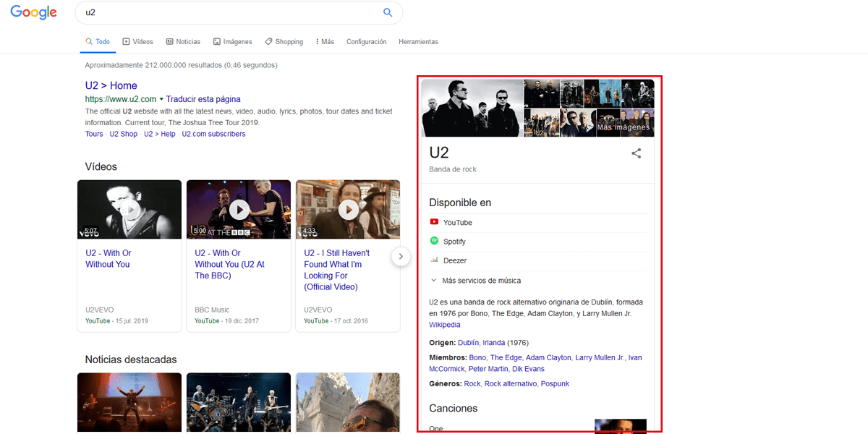Viewport: 868px width, 434px height.
Task: Open second Noticias destacadas band thumbnail
Action: point(239,402)
